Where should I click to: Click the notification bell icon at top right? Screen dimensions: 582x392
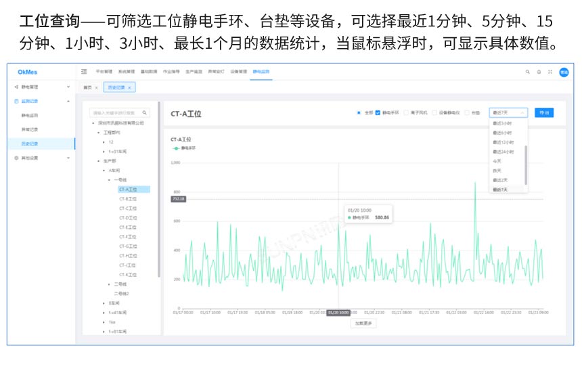coord(539,72)
